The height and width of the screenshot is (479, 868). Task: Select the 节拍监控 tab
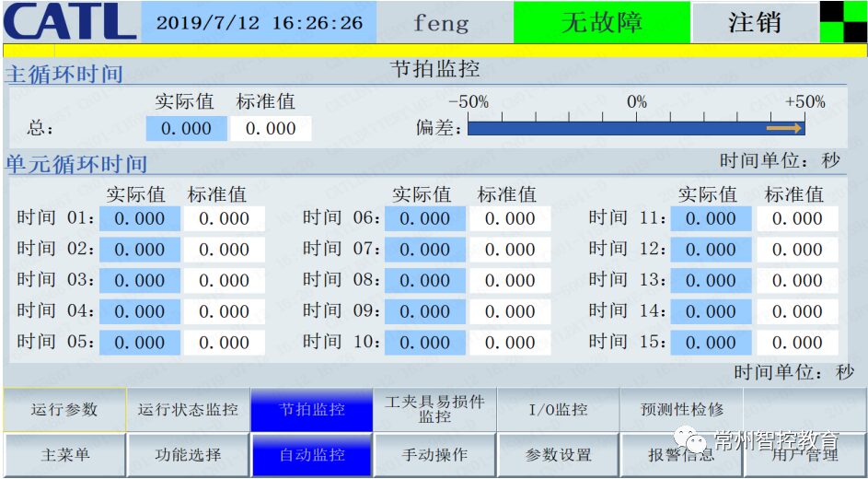312,410
